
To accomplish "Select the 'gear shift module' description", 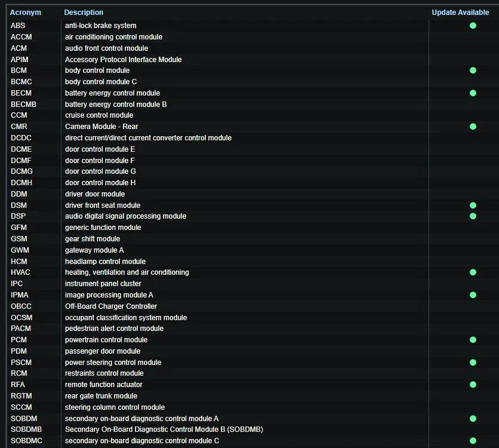I will (x=93, y=239).
